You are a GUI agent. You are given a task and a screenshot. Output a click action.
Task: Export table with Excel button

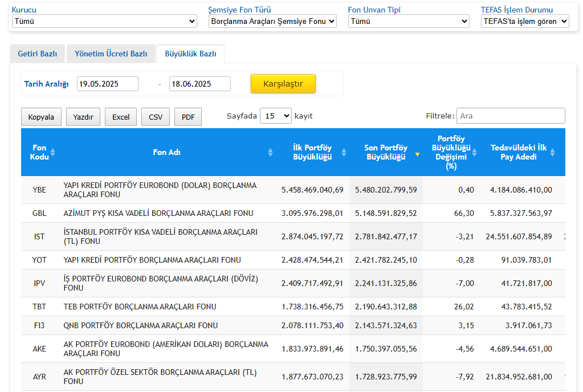121,117
